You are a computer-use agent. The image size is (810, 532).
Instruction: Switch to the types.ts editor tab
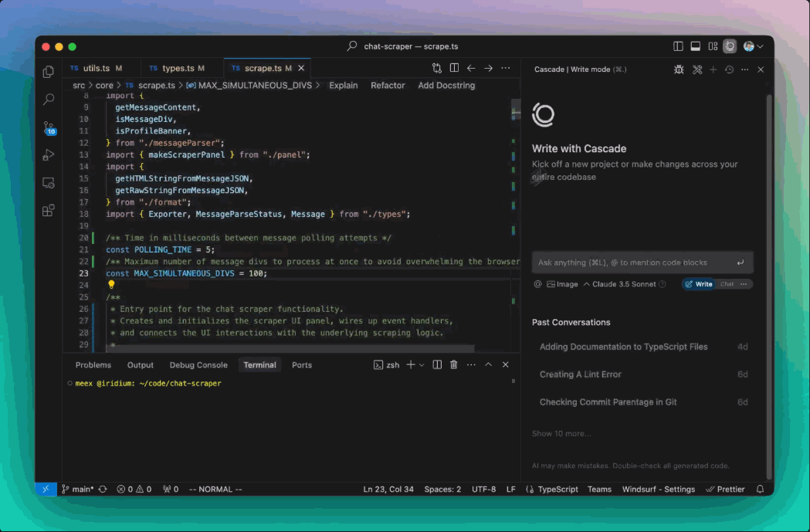coord(178,68)
